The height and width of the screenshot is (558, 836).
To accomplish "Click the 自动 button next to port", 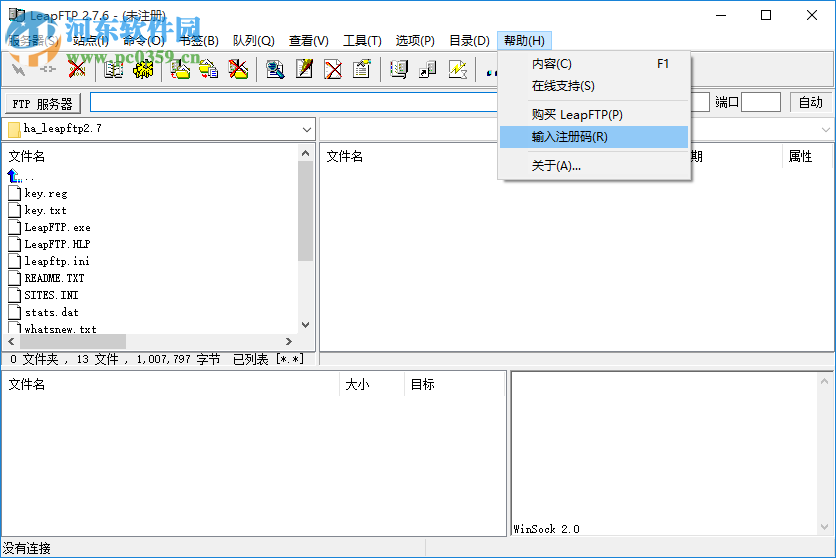I will pyautogui.click(x=810, y=102).
